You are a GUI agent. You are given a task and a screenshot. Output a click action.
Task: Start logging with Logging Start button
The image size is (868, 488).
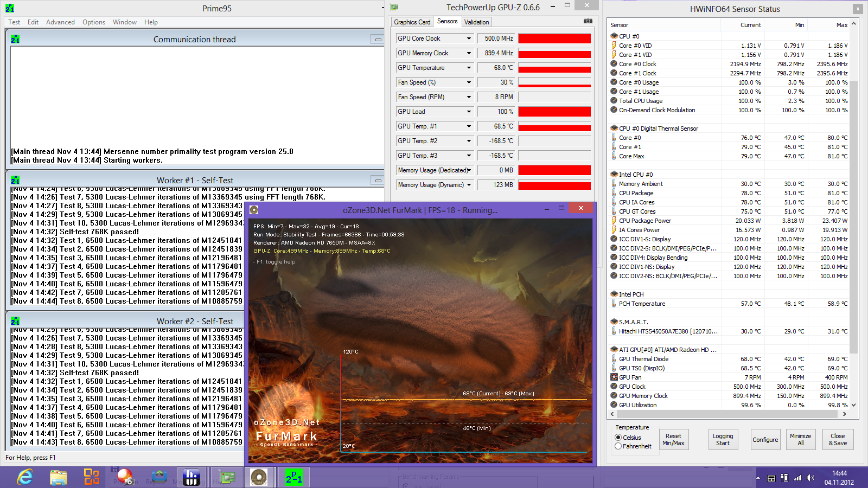click(x=723, y=440)
